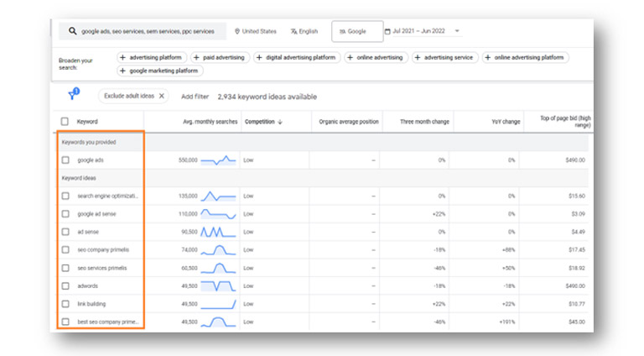This screenshot has height=356, width=644.
Task: Click plus icon on advertising platform chip
Action: [x=122, y=58]
